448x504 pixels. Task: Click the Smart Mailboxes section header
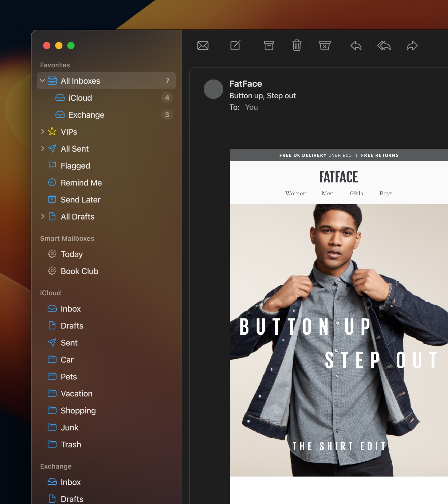click(x=67, y=238)
